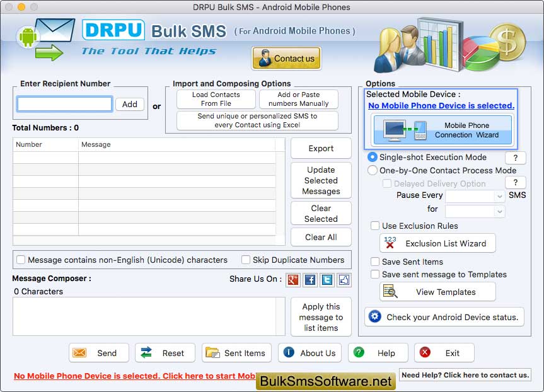
Task: Click the green question mark Help icon
Action: [x=359, y=352]
